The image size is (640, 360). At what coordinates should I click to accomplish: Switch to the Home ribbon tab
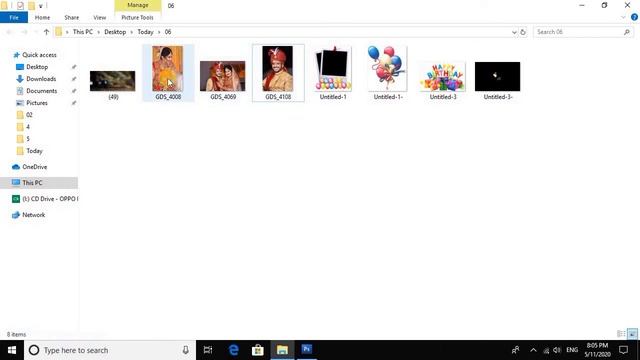point(42,18)
